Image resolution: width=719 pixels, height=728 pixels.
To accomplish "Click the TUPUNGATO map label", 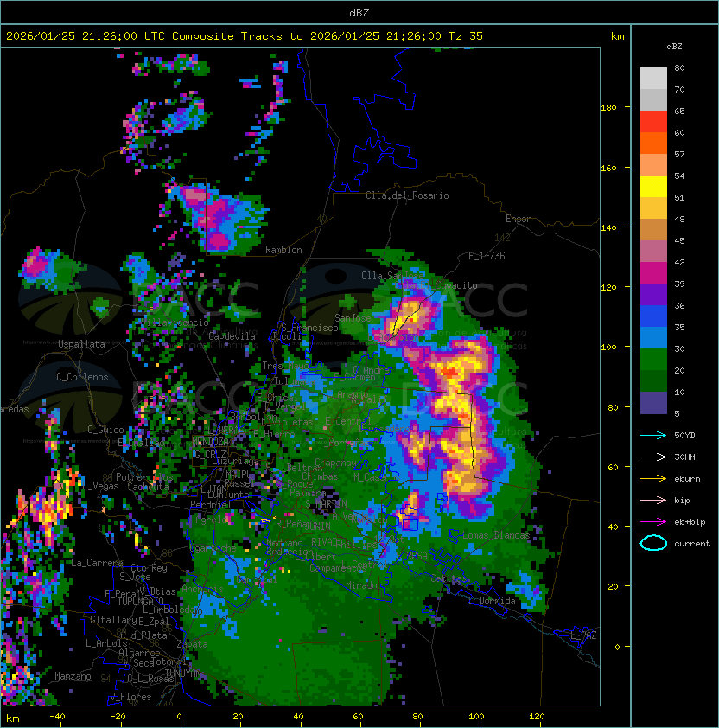I will click(140, 601).
